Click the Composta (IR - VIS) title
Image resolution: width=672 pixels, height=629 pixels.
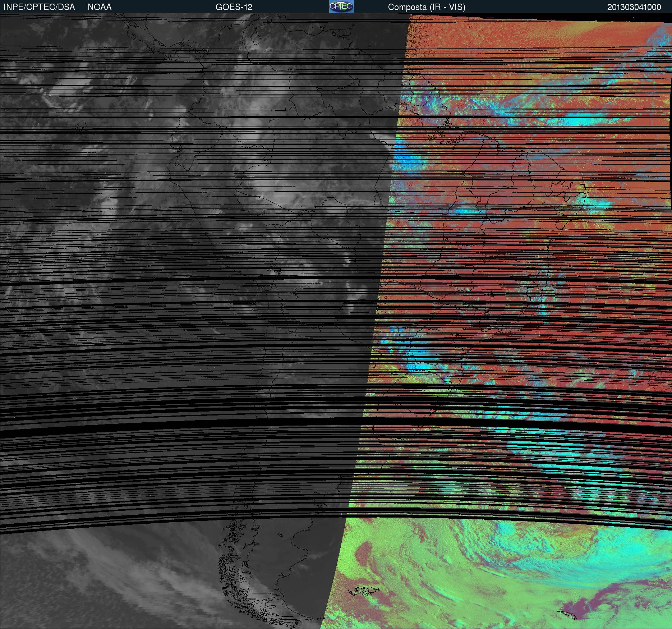point(427,7)
